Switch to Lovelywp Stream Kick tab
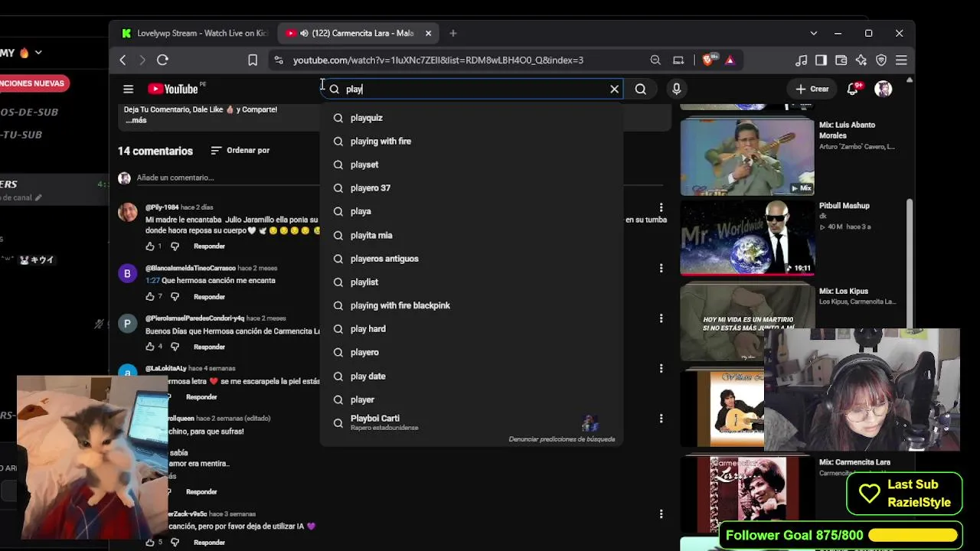Image resolution: width=980 pixels, height=551 pixels. (x=194, y=33)
